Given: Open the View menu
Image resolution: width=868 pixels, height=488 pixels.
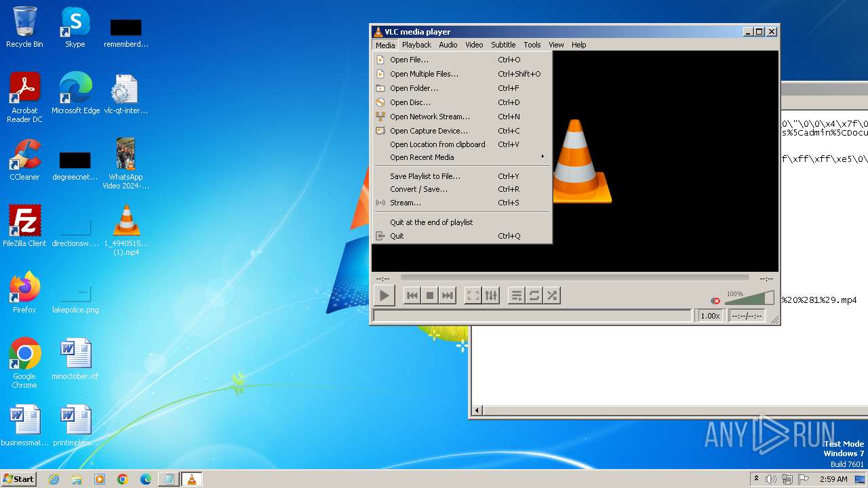Looking at the screenshot, I should [x=556, y=45].
